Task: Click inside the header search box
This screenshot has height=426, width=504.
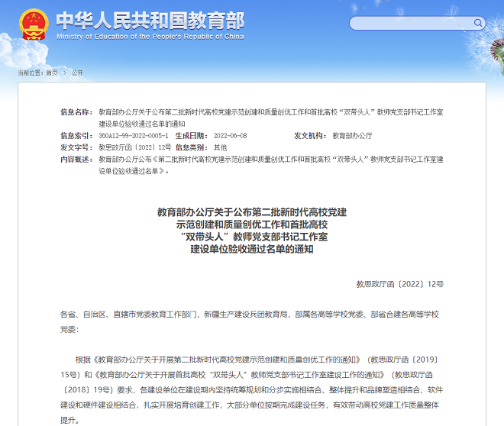Action: [x=405, y=23]
